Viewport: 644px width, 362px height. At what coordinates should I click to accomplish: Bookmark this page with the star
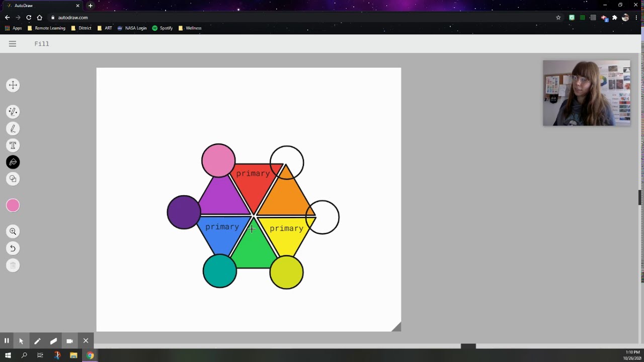tap(558, 17)
